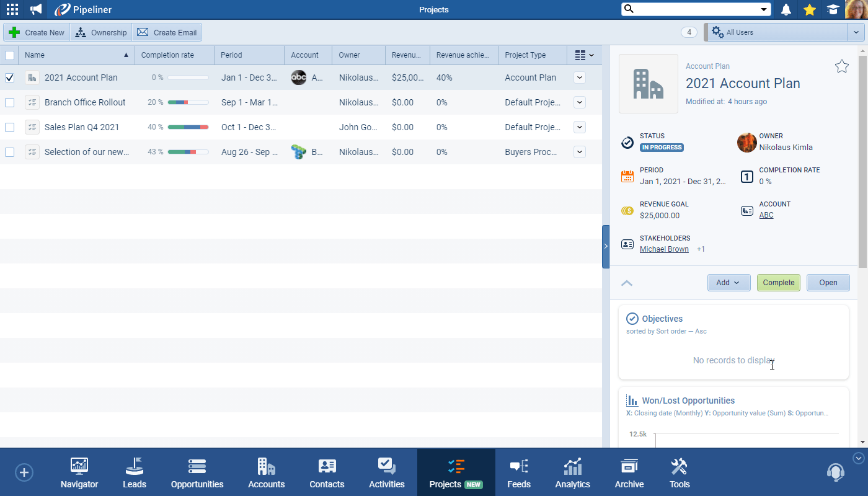Switch to the Archive tab

(x=629, y=472)
